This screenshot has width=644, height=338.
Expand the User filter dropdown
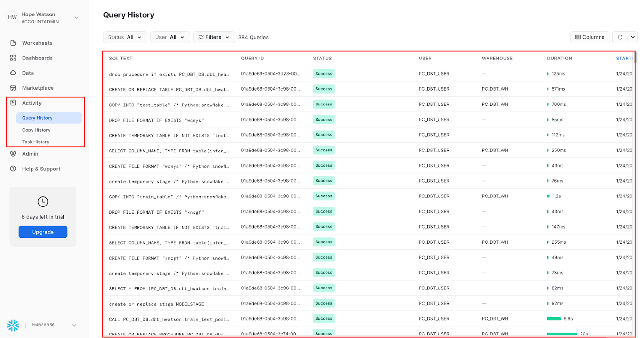click(170, 37)
